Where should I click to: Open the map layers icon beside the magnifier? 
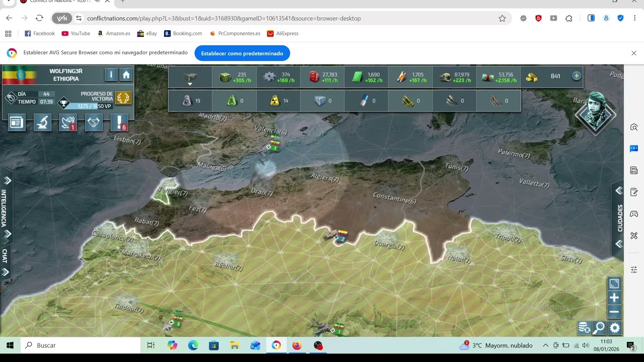[584, 328]
